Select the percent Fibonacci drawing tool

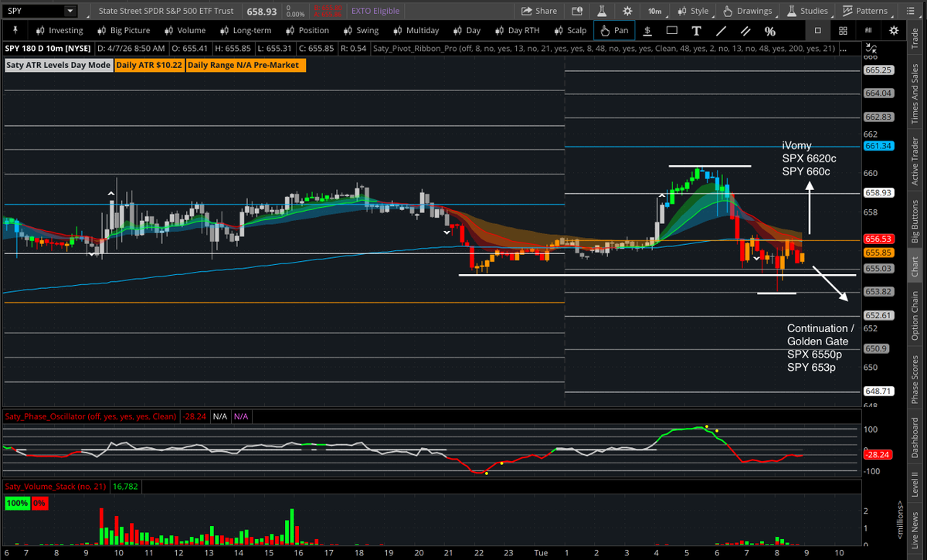[770, 31]
